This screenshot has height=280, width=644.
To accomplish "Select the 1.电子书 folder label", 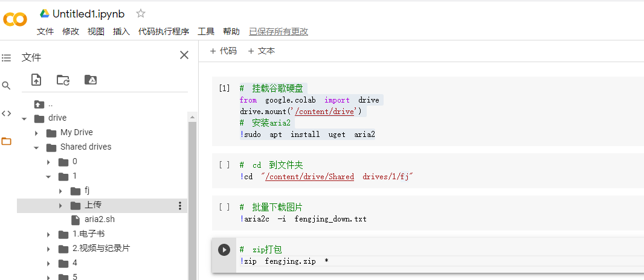I will coord(89,234).
